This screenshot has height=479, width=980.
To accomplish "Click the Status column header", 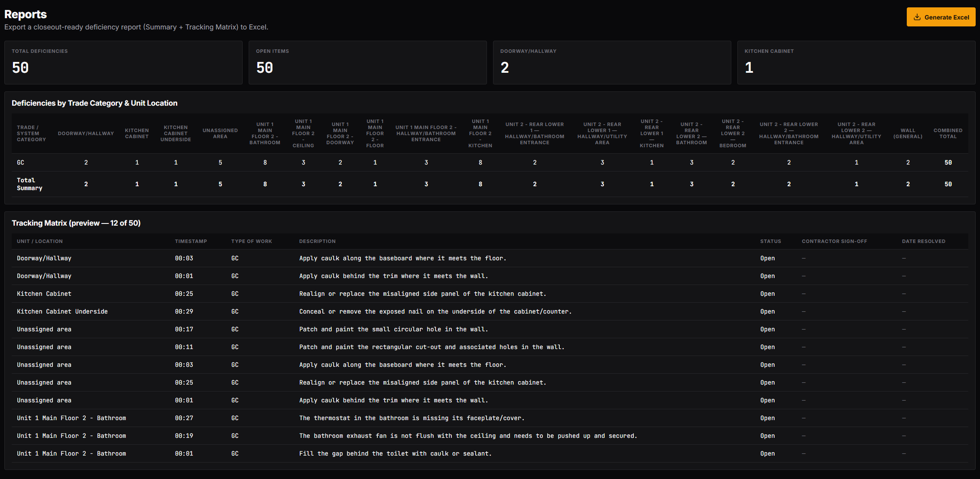I will (771, 241).
